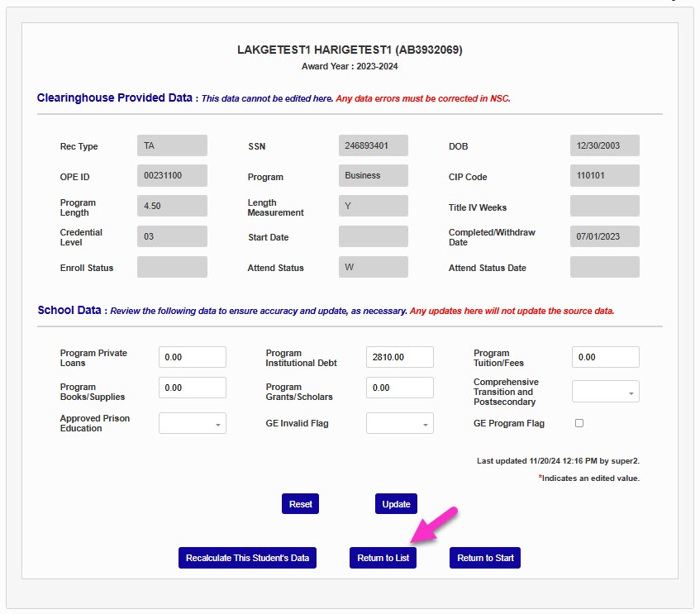Edit the Program Books/Supplies field
Screen dimensions: 700x614
pos(193,388)
